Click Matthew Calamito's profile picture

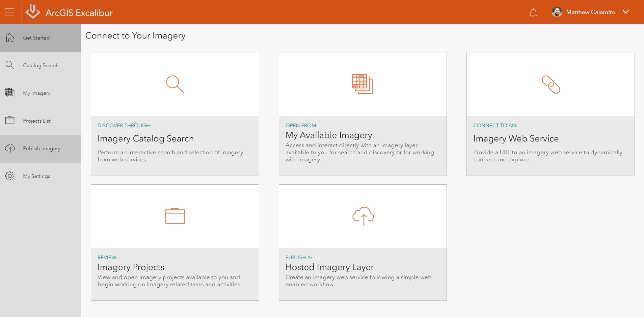[x=557, y=12]
